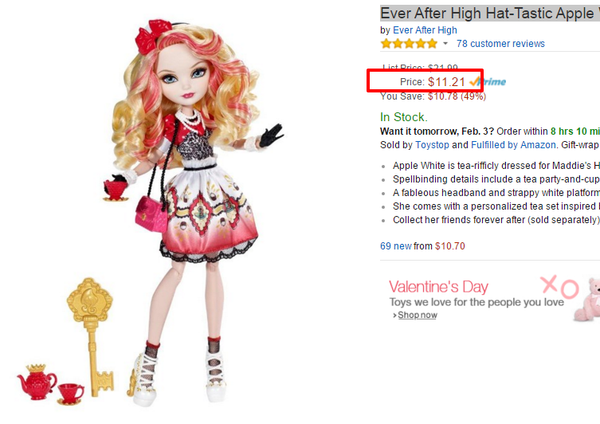Click the pink teddy bear image

point(587,300)
